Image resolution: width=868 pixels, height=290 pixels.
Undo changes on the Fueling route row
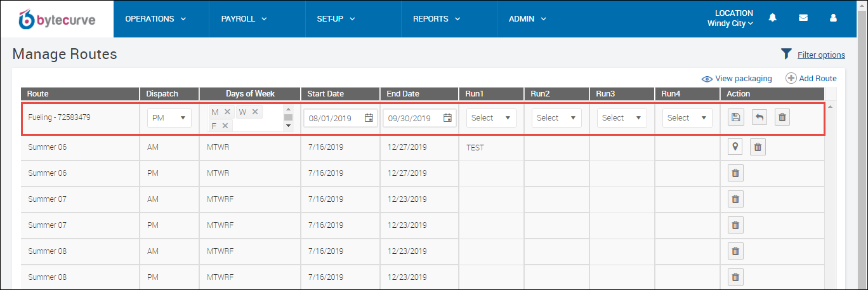point(760,117)
